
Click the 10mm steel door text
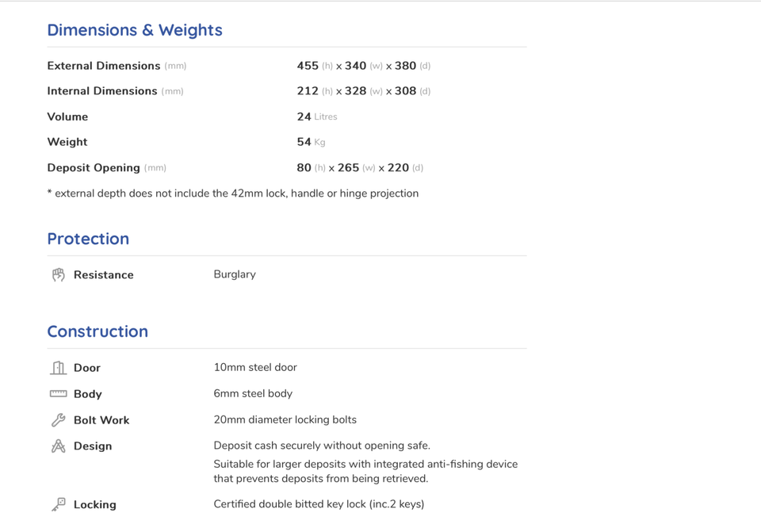255,367
